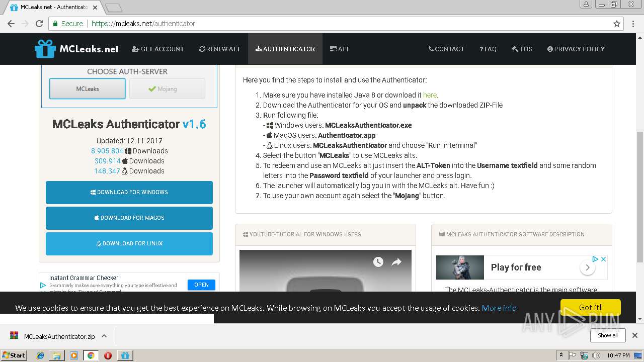Image resolution: width=644 pixels, height=362 pixels.
Task: Click the network tray icon
Action: 584,355
